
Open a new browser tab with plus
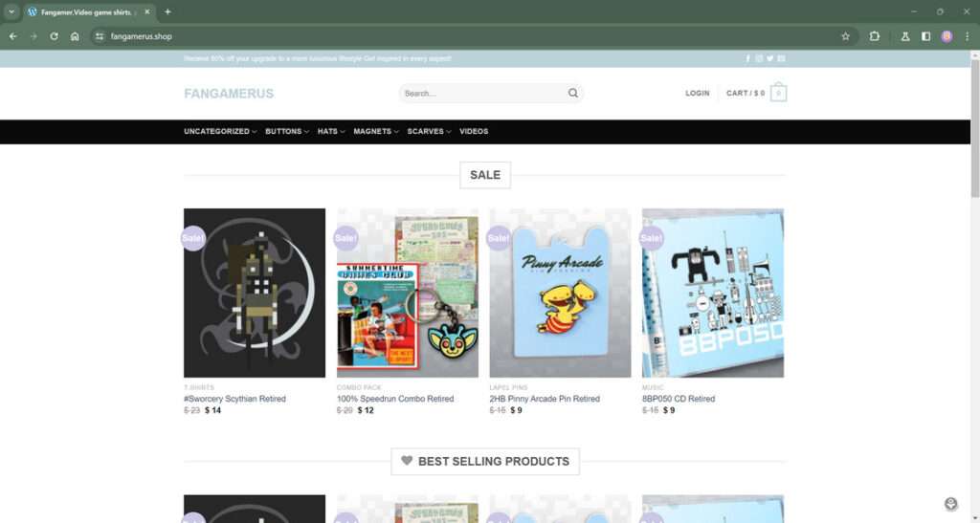point(167,11)
